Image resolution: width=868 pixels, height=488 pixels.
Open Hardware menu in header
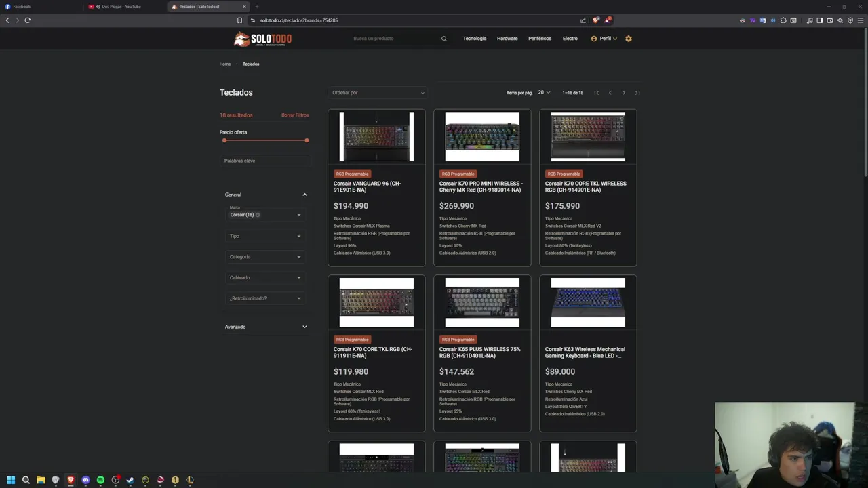pyautogui.click(x=507, y=39)
